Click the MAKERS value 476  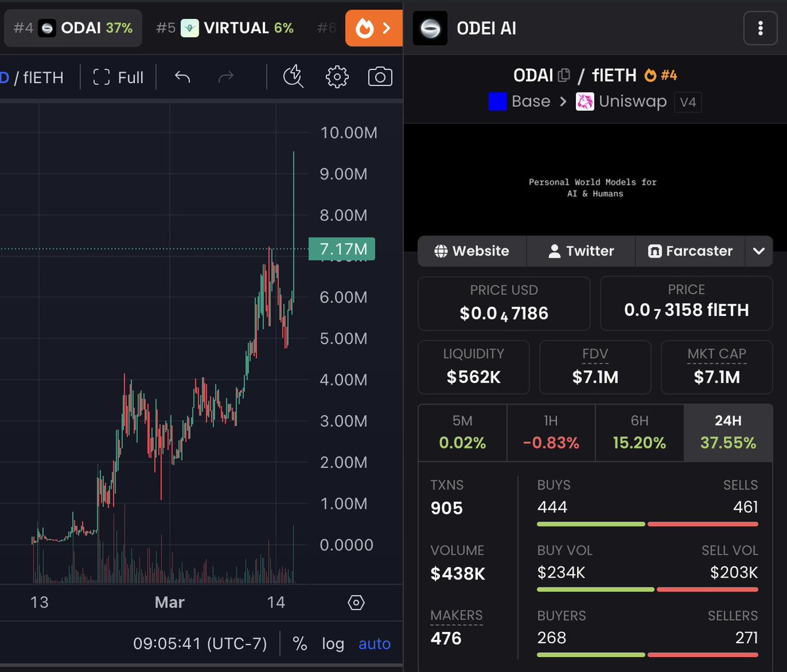(x=446, y=638)
